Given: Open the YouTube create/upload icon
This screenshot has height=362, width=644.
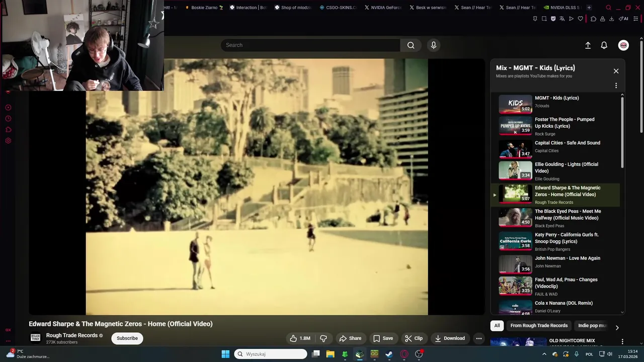Looking at the screenshot, I should tap(588, 45).
